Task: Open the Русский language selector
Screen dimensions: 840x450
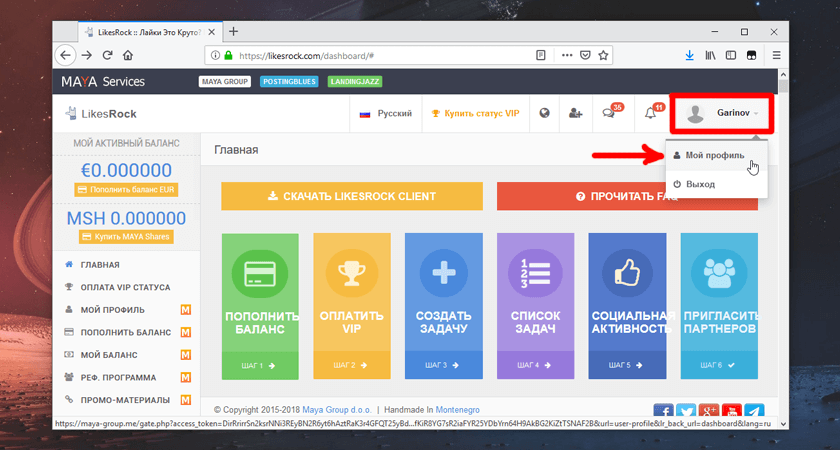Action: click(x=386, y=114)
